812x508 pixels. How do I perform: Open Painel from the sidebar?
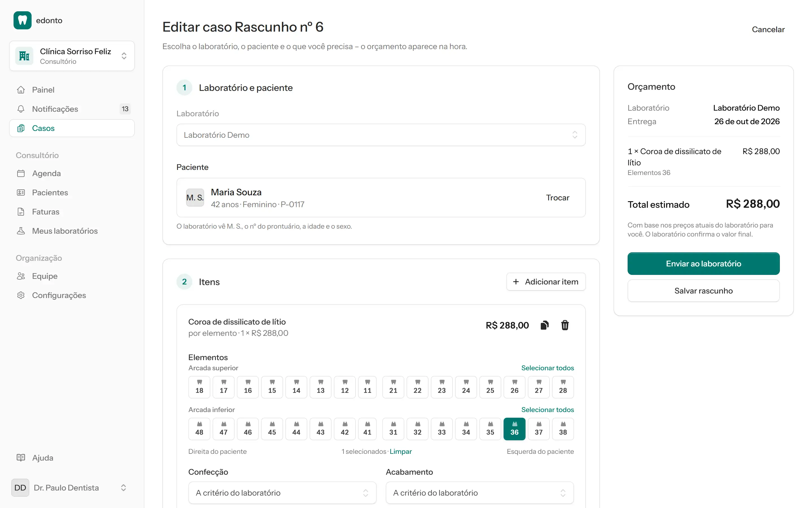coord(72,90)
